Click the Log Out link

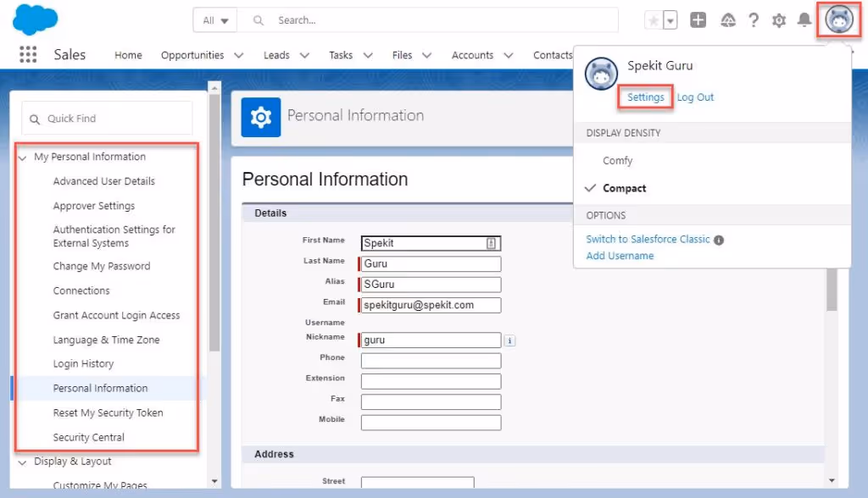tap(695, 97)
